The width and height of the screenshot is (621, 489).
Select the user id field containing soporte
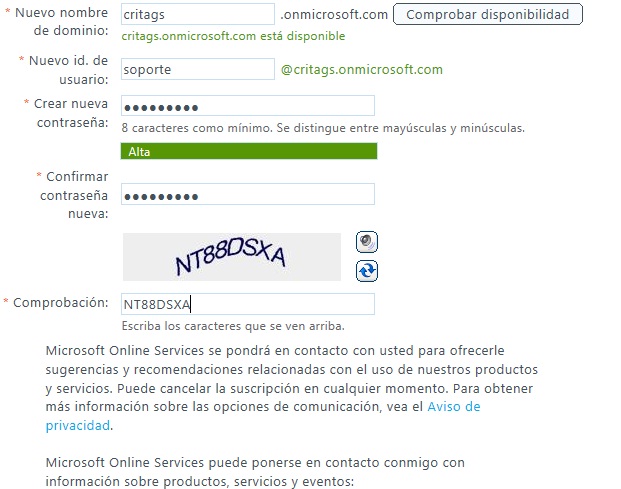point(198,69)
